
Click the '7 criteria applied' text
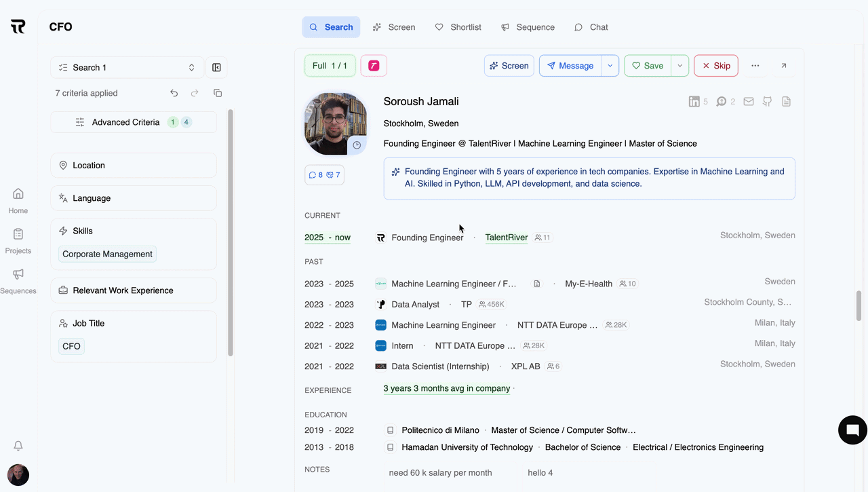coord(87,93)
